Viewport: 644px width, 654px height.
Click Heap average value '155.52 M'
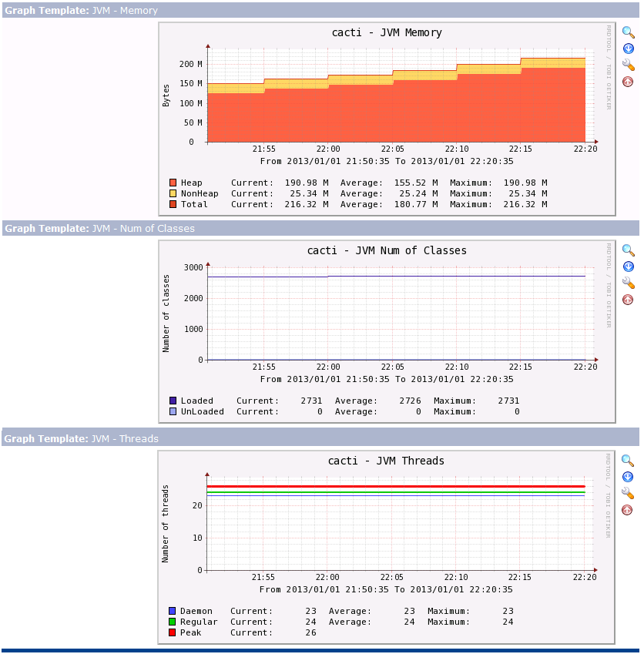tap(416, 183)
